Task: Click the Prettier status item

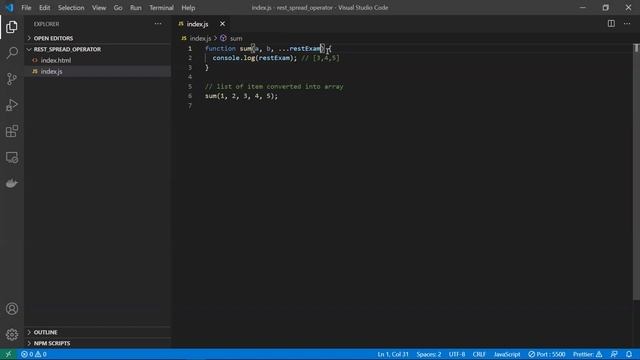Action: (x=587, y=354)
